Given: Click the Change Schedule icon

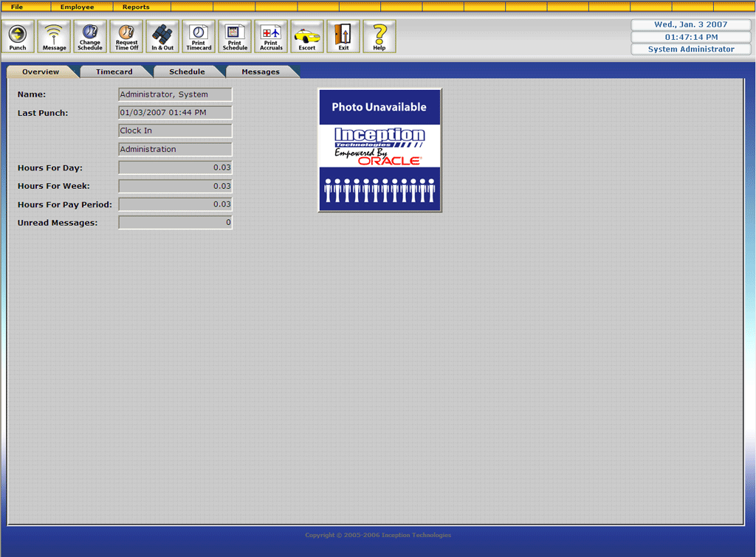Looking at the screenshot, I should point(90,36).
